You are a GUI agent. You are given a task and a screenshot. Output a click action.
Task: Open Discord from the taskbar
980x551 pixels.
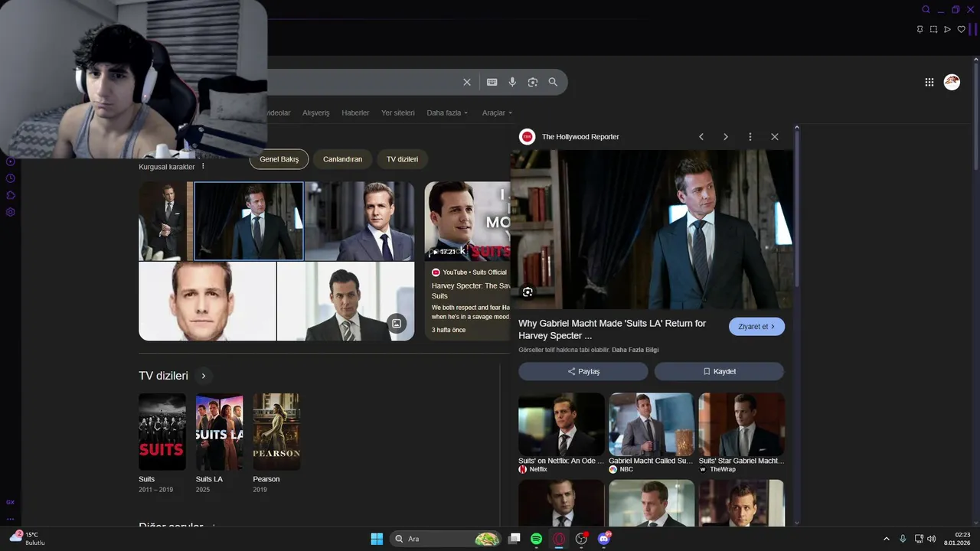click(604, 539)
